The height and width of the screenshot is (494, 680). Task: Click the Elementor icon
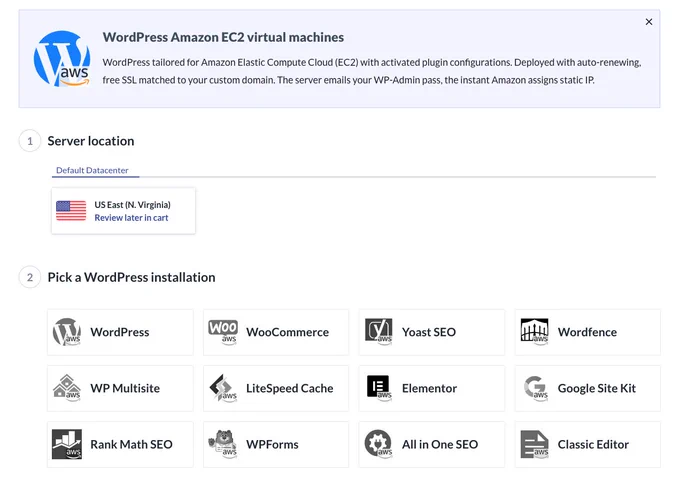pos(379,387)
